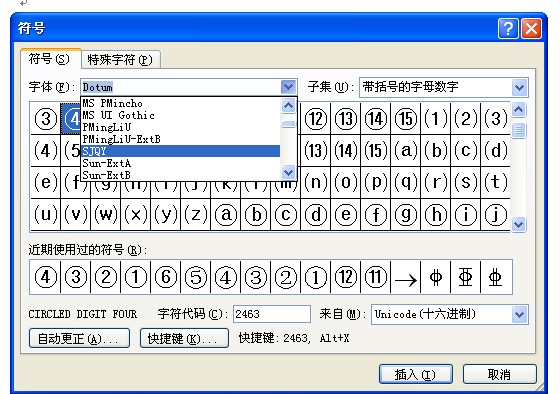Pick the parenthesized letter (z) symbol
This screenshot has width=560, height=394.
tap(196, 214)
